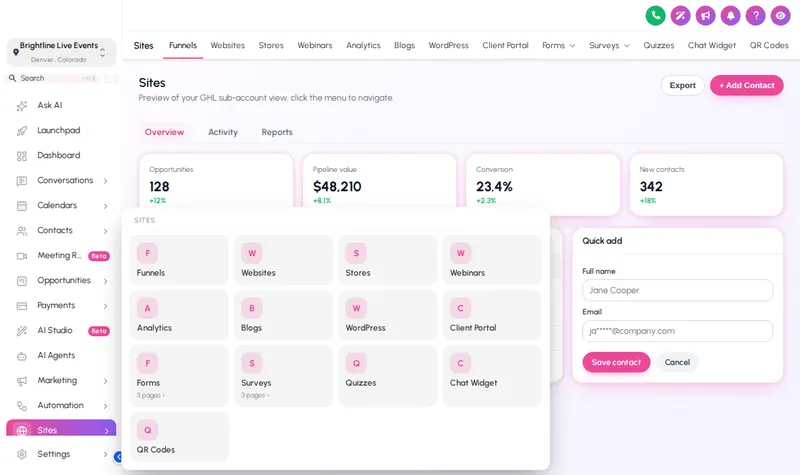
Task: Switch to the Funnels tab in top navigation
Action: coord(183,45)
